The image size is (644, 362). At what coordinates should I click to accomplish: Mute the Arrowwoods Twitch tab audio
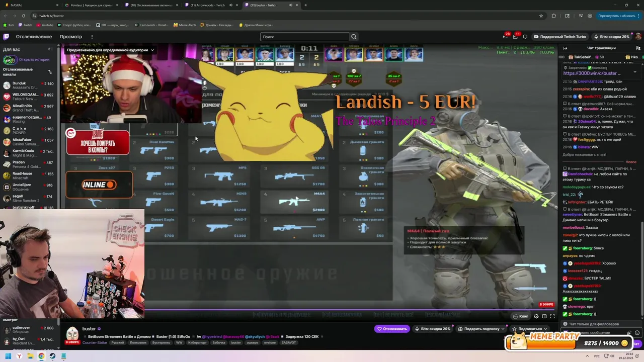(231, 5)
